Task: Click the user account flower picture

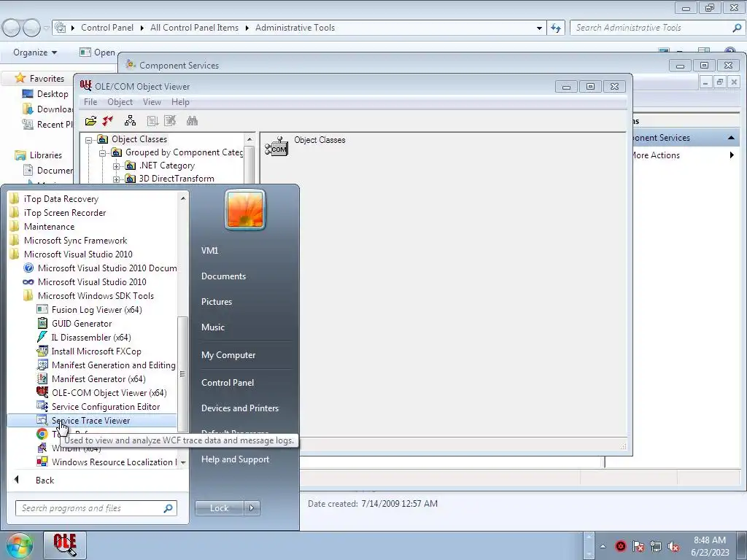Action: pyautogui.click(x=245, y=210)
